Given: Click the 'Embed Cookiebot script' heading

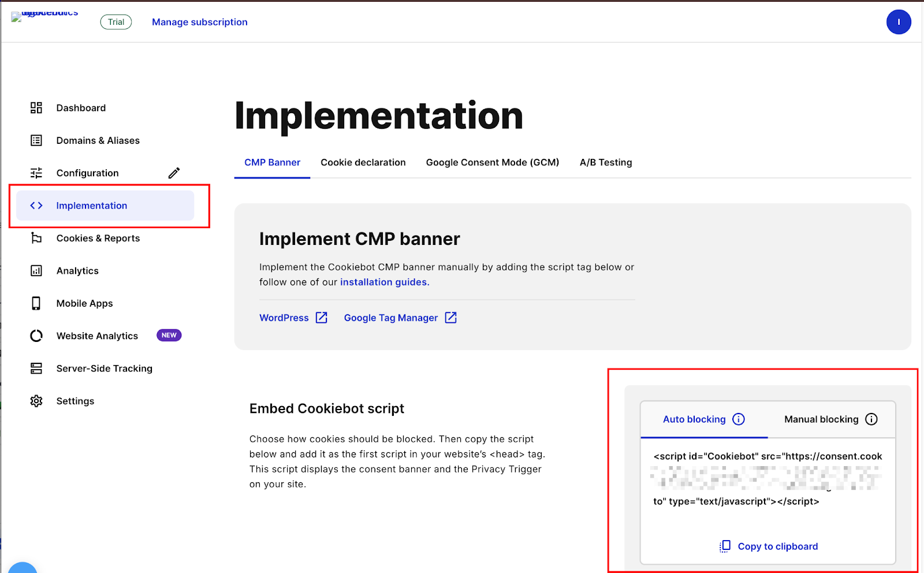Looking at the screenshot, I should (x=327, y=408).
